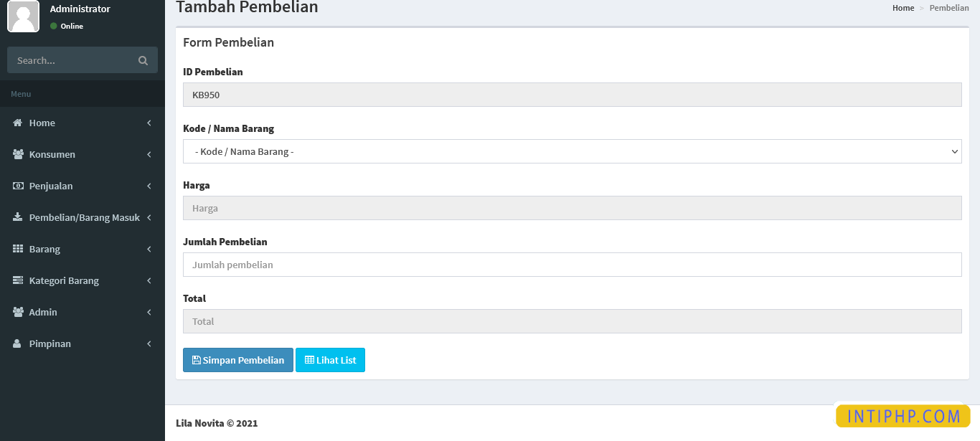
Task: Click the Pembelian/Barang Masuk download icon
Action: (18, 218)
